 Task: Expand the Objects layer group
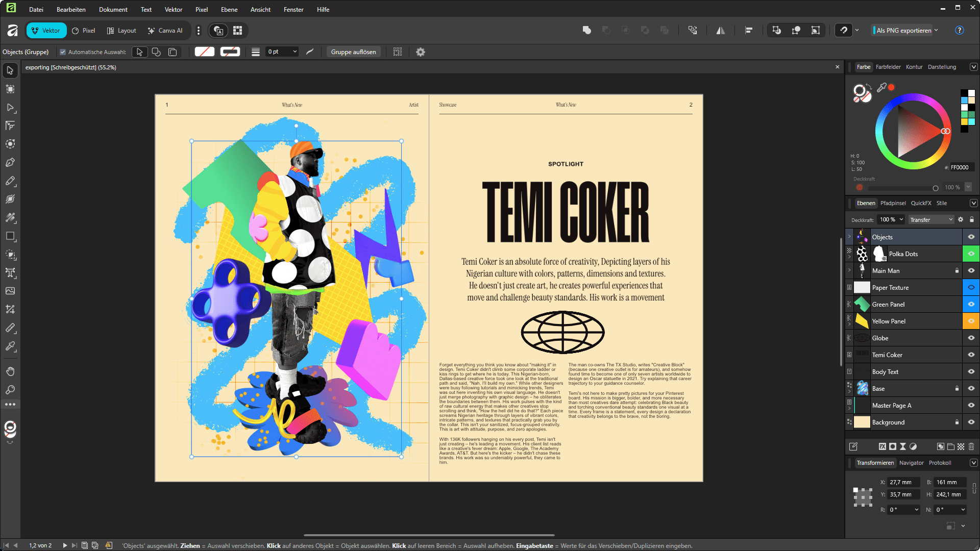click(x=849, y=237)
